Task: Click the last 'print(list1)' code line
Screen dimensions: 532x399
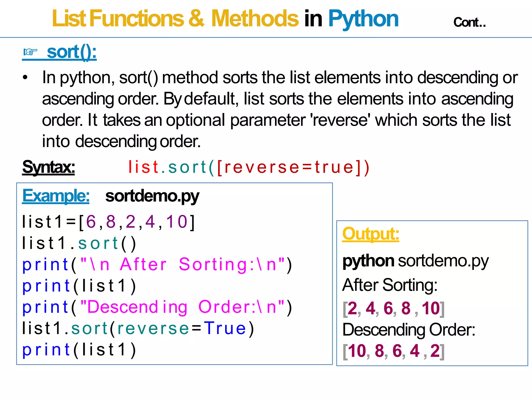Action: point(79,350)
